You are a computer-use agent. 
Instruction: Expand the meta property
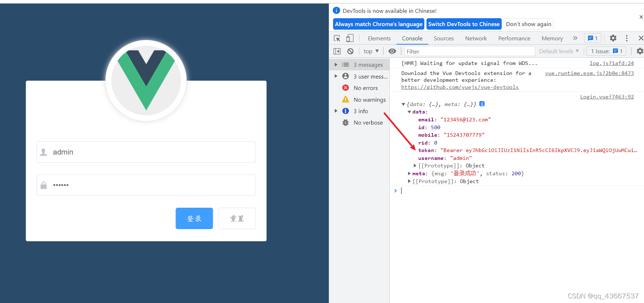[409, 173]
